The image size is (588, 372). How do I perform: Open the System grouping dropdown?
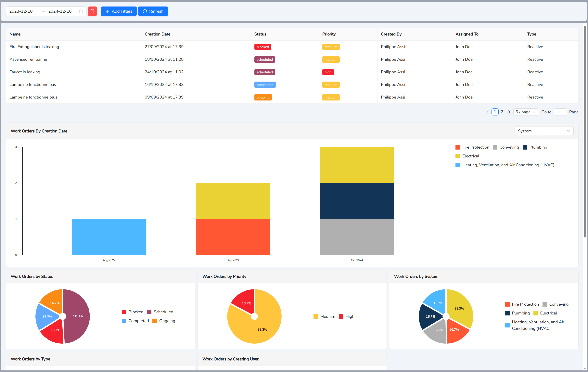[544, 131]
